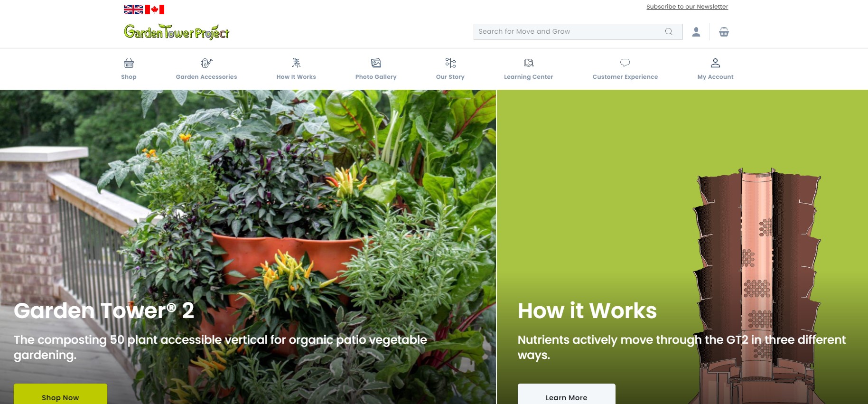Click the Photo Gallery picture icon
This screenshot has height=404, width=868.
pyautogui.click(x=376, y=63)
